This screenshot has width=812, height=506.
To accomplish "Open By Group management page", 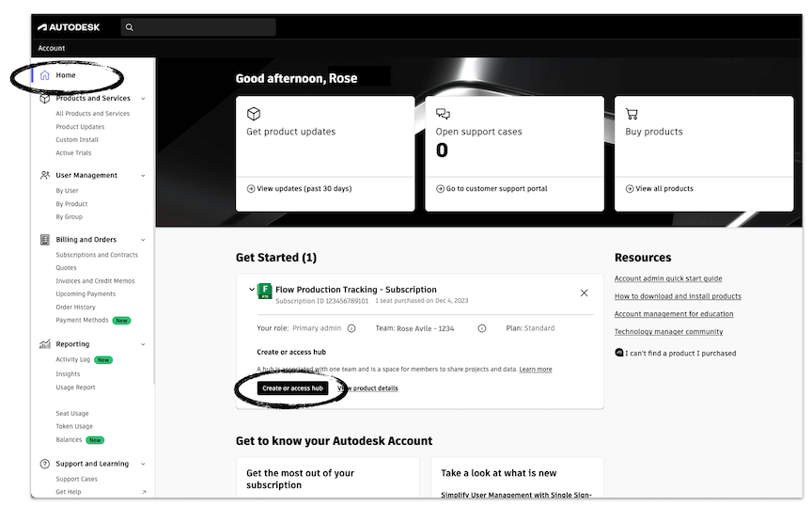I will 70,216.
